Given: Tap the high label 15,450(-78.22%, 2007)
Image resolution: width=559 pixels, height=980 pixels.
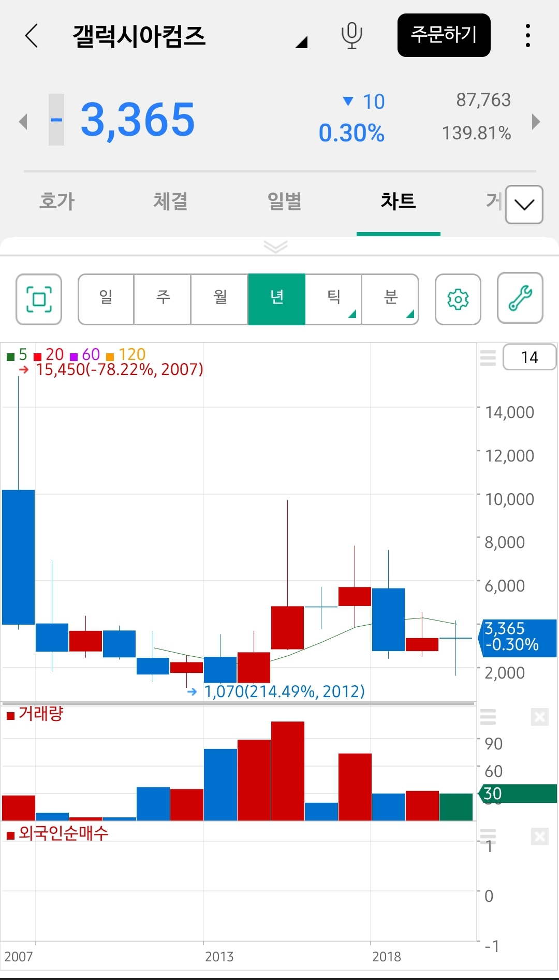Looking at the screenshot, I should (x=120, y=370).
